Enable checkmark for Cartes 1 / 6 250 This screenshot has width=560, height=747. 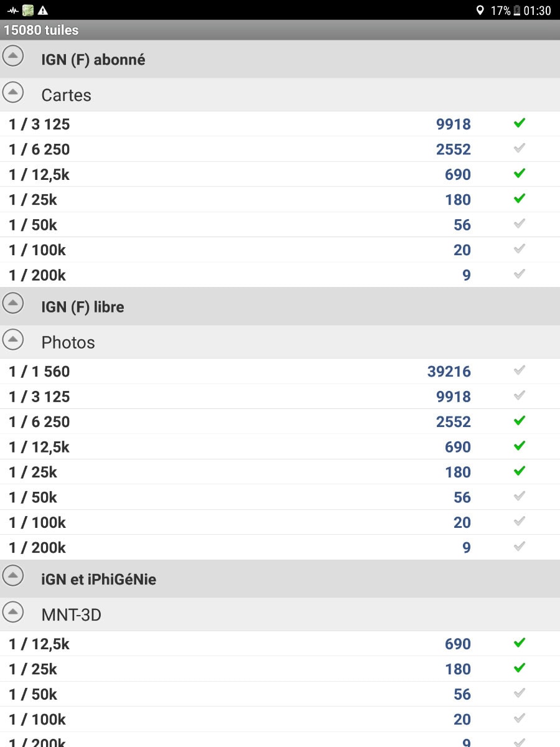pyautogui.click(x=520, y=148)
